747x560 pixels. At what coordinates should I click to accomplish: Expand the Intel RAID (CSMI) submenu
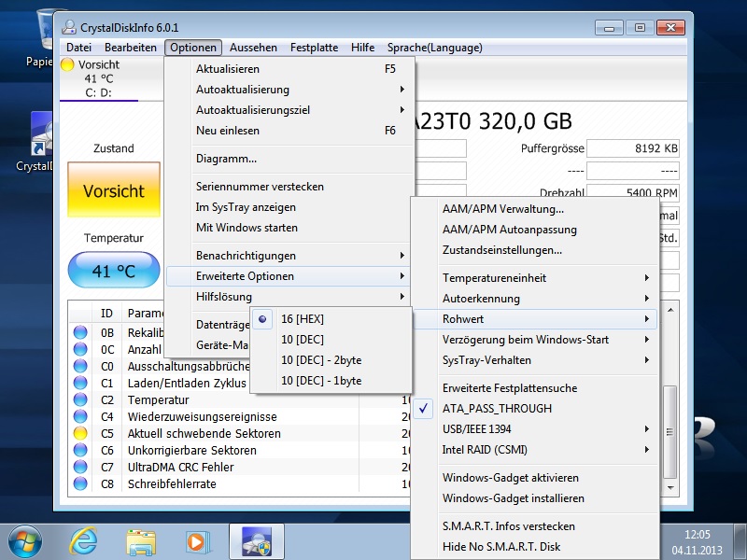tap(535, 450)
